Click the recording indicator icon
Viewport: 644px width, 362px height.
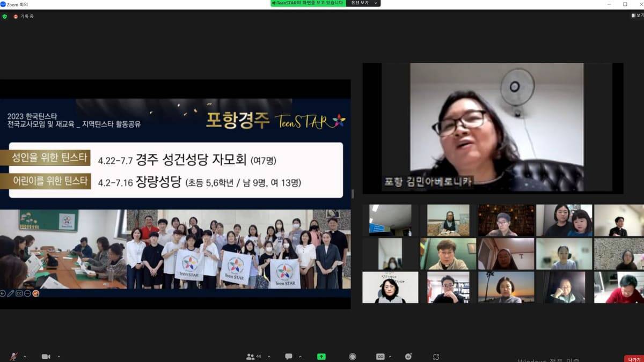(x=16, y=17)
